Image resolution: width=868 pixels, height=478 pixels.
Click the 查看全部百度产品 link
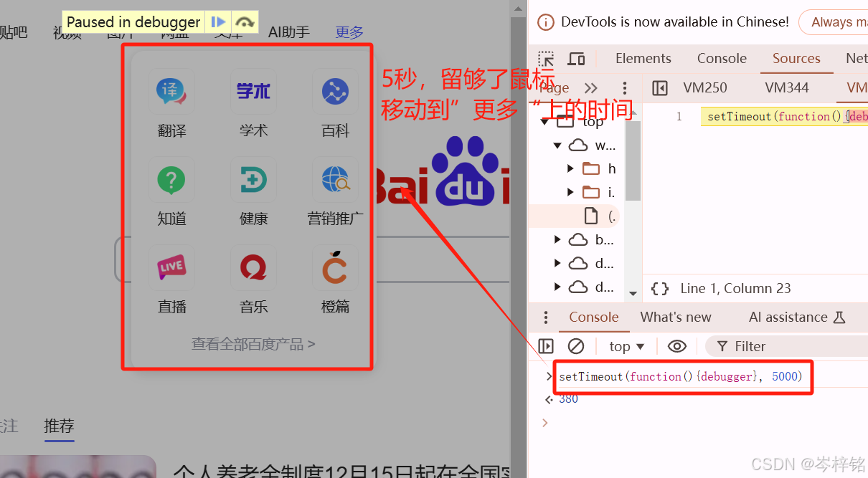[x=253, y=344]
